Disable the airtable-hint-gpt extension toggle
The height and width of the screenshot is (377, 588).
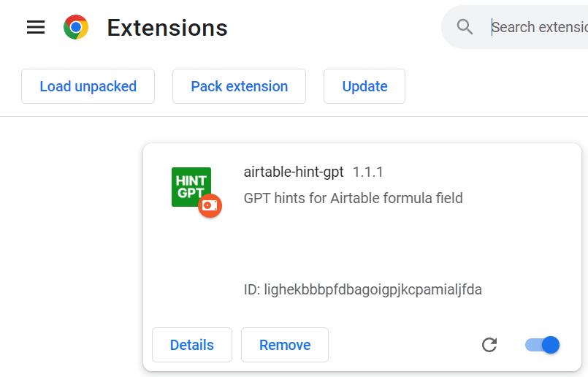click(x=543, y=345)
